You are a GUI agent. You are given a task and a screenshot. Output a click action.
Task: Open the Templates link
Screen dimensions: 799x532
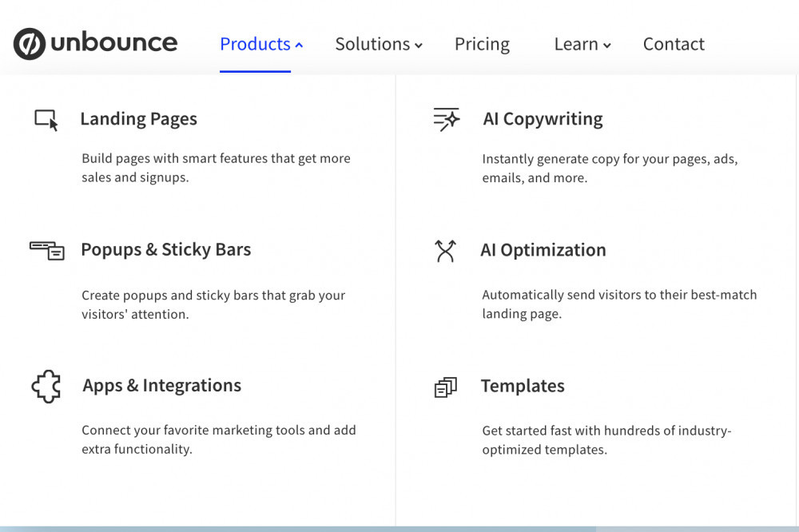pyautogui.click(x=523, y=387)
